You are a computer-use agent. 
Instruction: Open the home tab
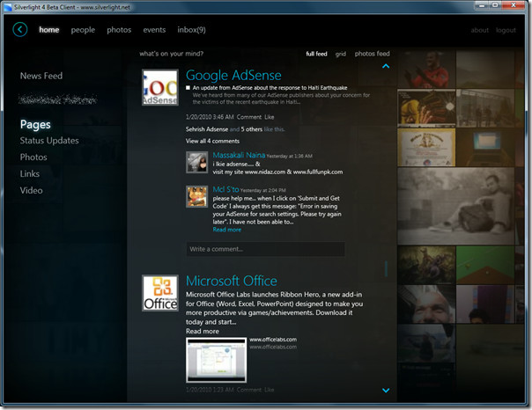click(48, 30)
